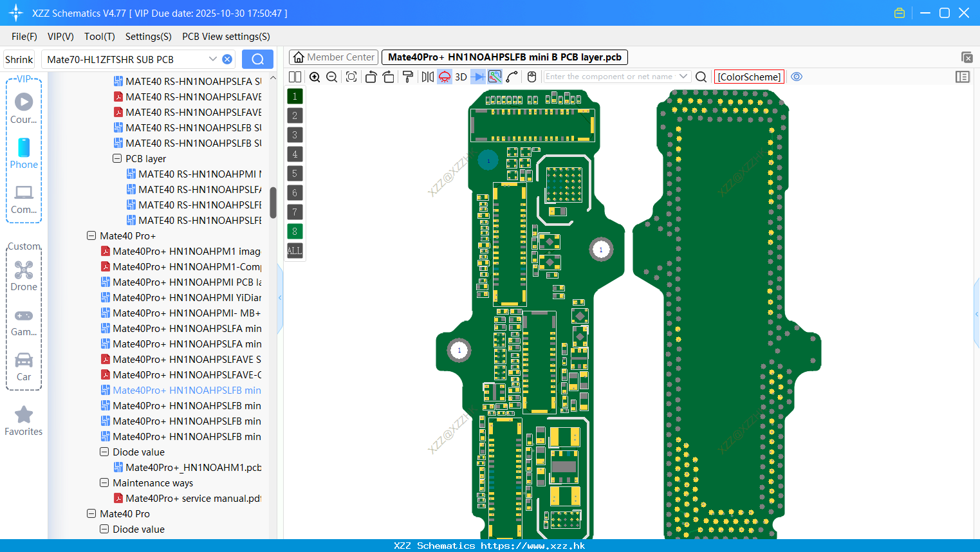This screenshot has height=552, width=980.
Task: Open the Settings(S) menu
Action: (x=149, y=37)
